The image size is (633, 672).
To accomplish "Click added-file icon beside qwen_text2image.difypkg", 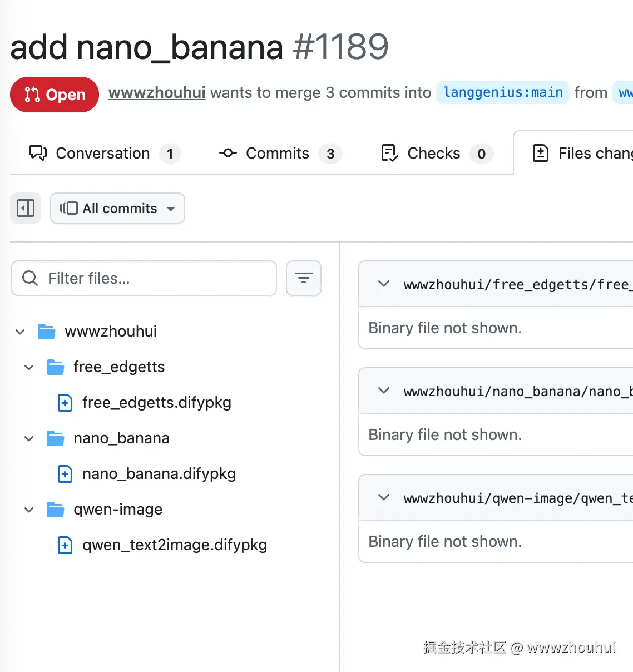I will 65,545.
